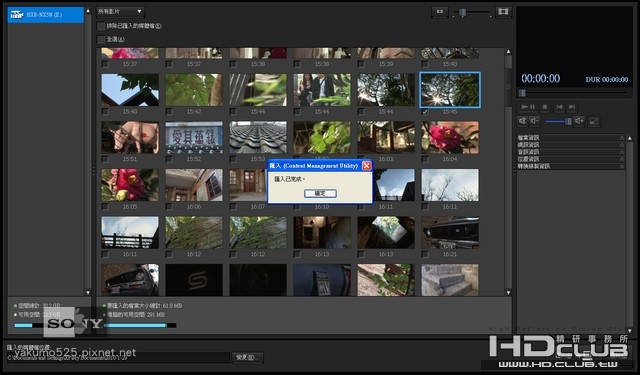This screenshot has height=375, width=640.
Task: Click the 檔案資訊 section label
Action: 528,138
